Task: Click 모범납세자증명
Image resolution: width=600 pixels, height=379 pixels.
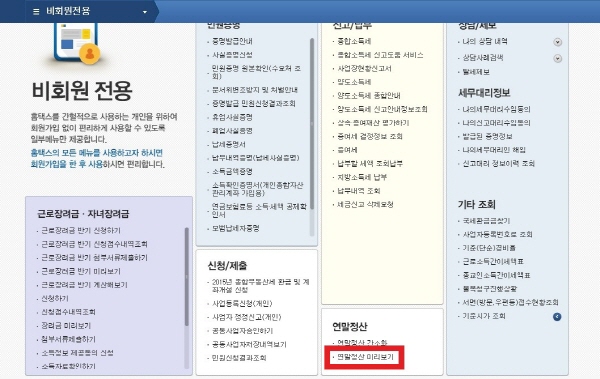Action: coord(236,228)
